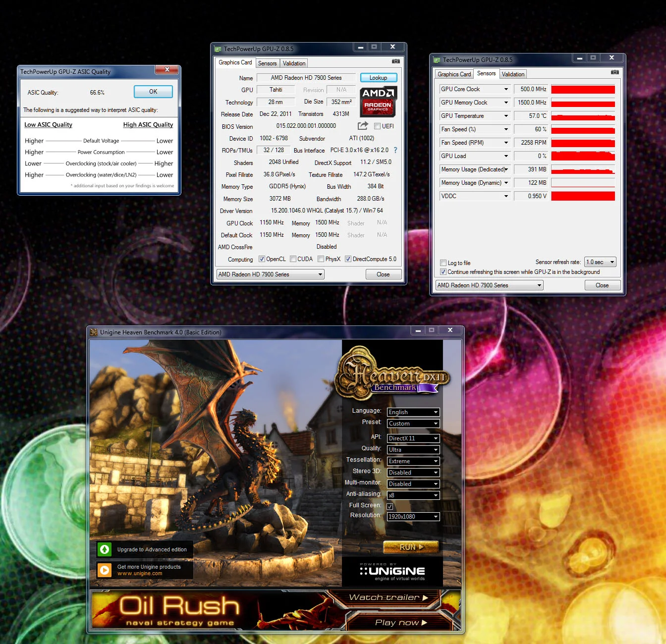Viewport: 666px width, 644px height.
Task: Toggle the UEFI checkbox
Action: 377,126
